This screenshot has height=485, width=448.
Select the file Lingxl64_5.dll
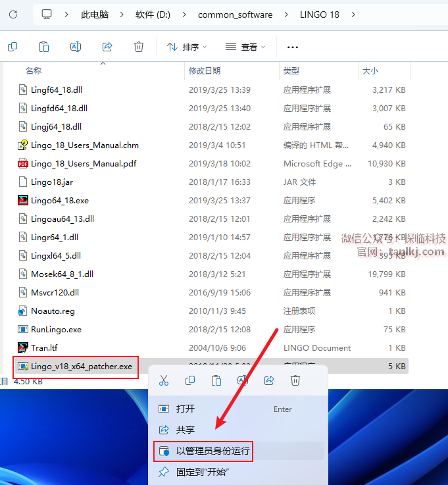click(x=56, y=256)
